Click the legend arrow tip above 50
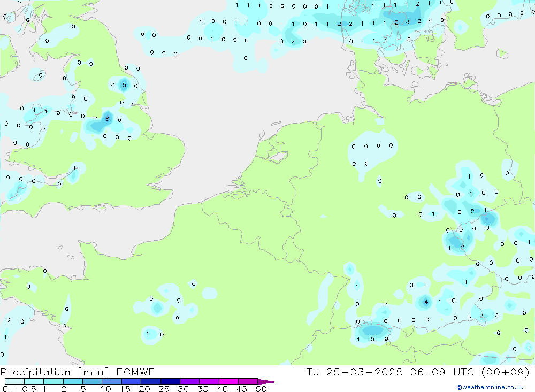 (267, 382)
